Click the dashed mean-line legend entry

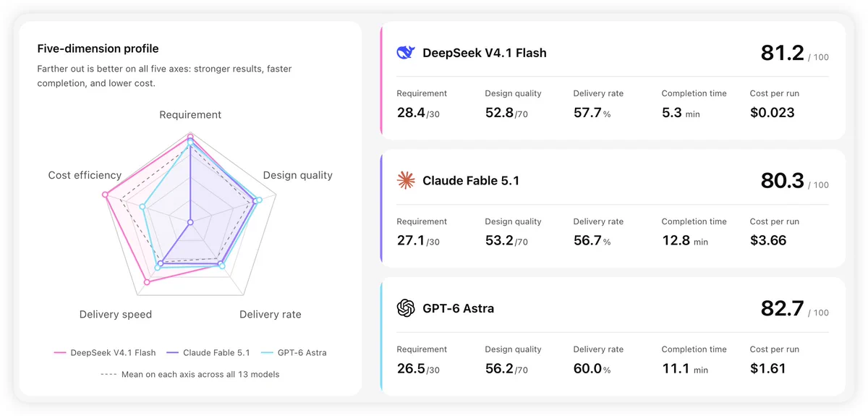[190, 375]
